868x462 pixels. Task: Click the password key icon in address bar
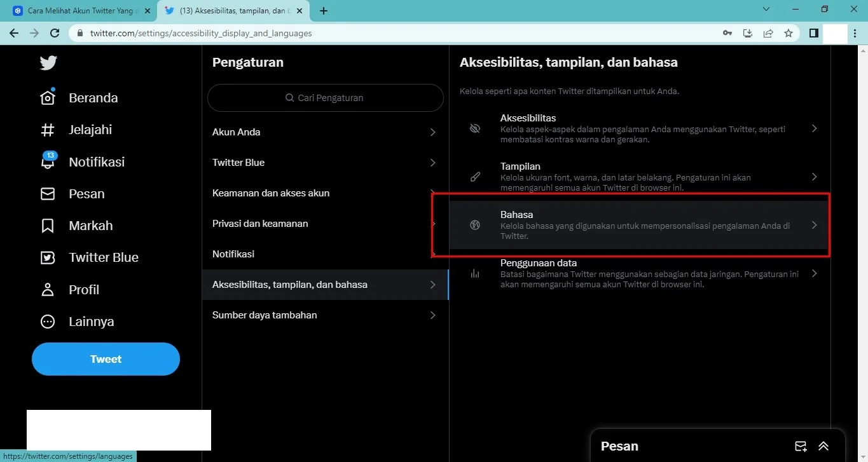click(x=727, y=33)
